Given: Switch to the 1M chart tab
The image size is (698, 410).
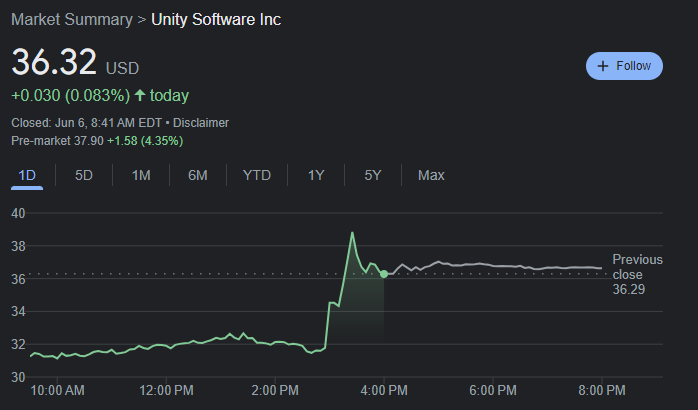Looking at the screenshot, I should click(141, 176).
